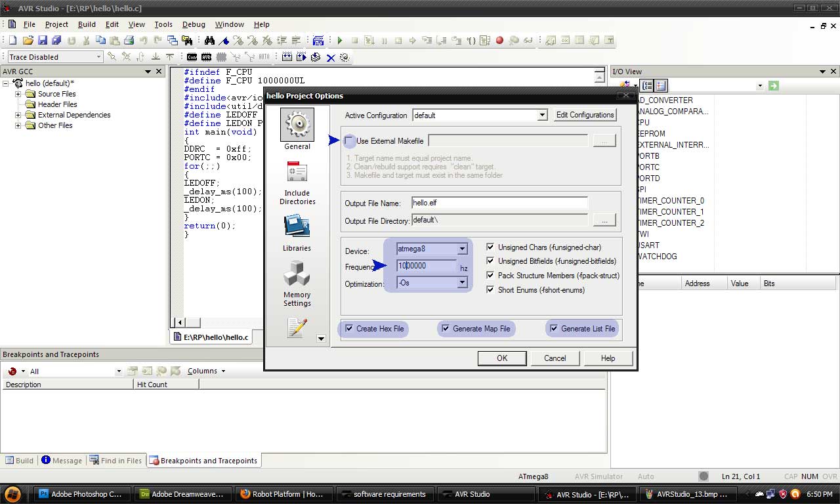Open the Build menu

click(87, 24)
